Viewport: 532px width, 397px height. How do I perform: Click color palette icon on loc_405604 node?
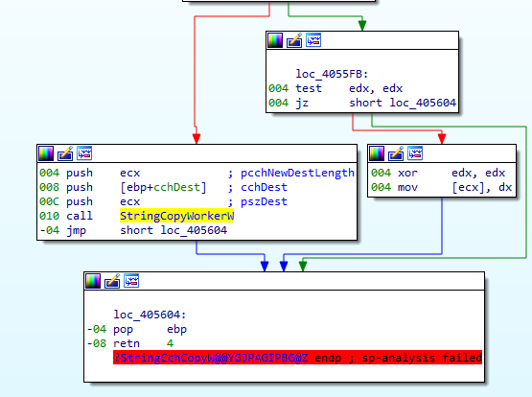tap(93, 281)
